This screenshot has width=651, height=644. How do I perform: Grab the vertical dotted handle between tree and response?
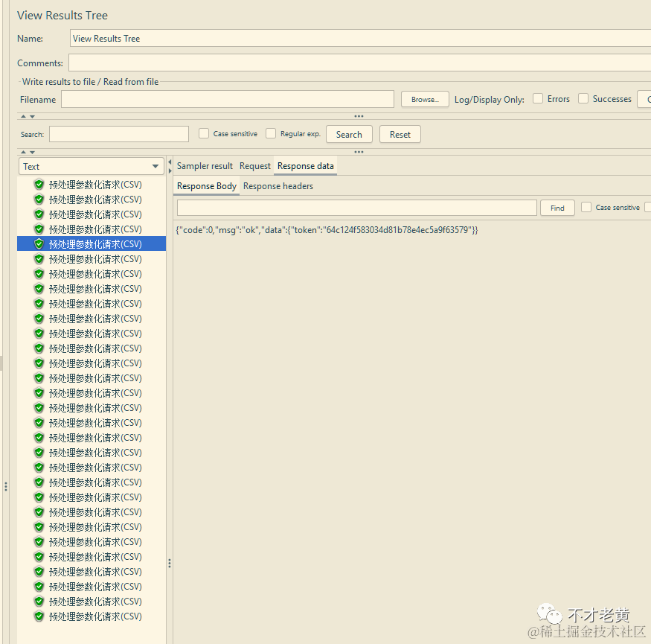170,564
